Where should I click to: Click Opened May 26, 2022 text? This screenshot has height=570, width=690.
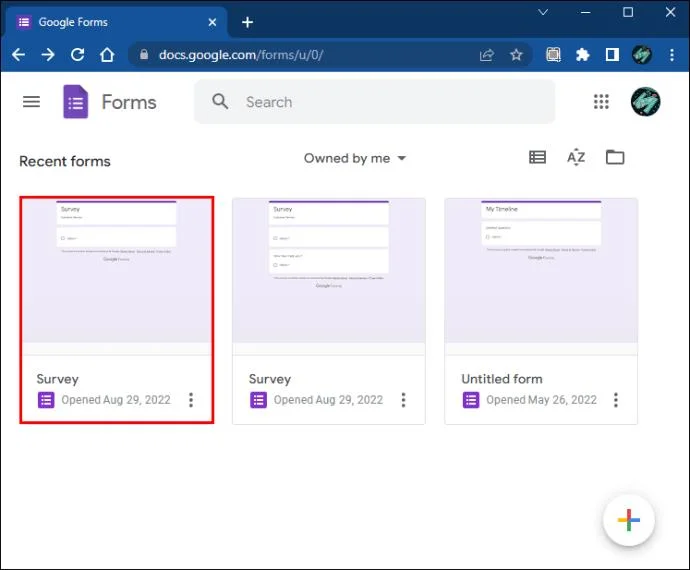[x=541, y=400]
